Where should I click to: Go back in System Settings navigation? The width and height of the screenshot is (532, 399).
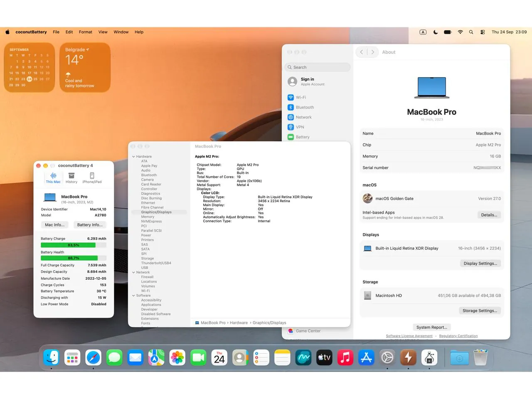click(362, 52)
